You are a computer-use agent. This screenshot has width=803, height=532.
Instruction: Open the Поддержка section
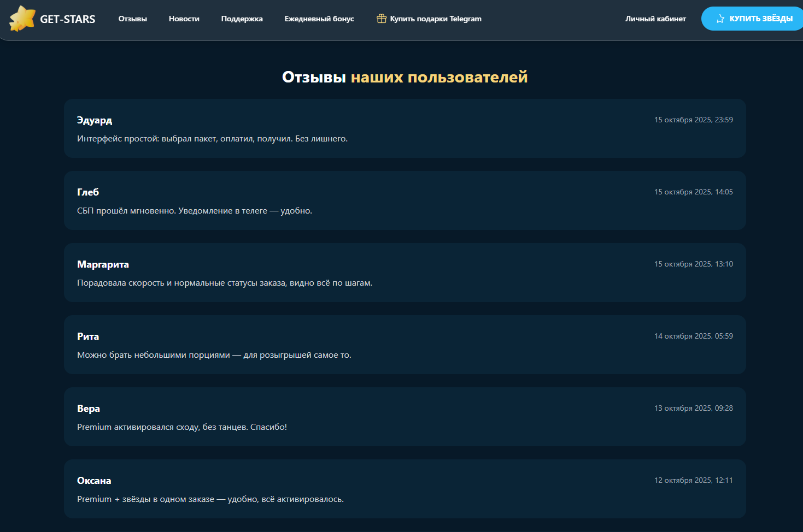click(x=242, y=19)
